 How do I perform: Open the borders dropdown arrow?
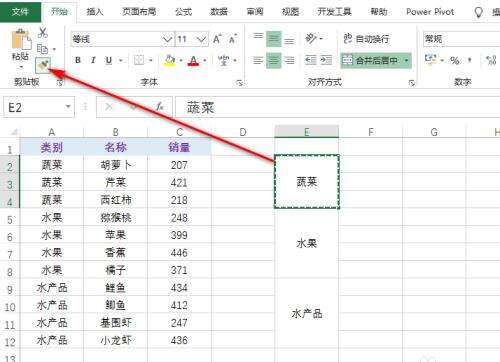pyautogui.click(x=151, y=60)
